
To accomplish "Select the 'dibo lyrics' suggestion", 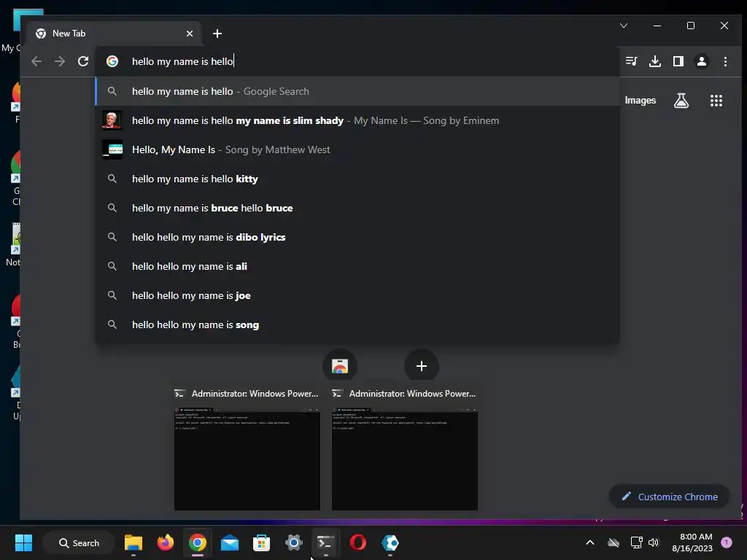I will click(x=357, y=237).
